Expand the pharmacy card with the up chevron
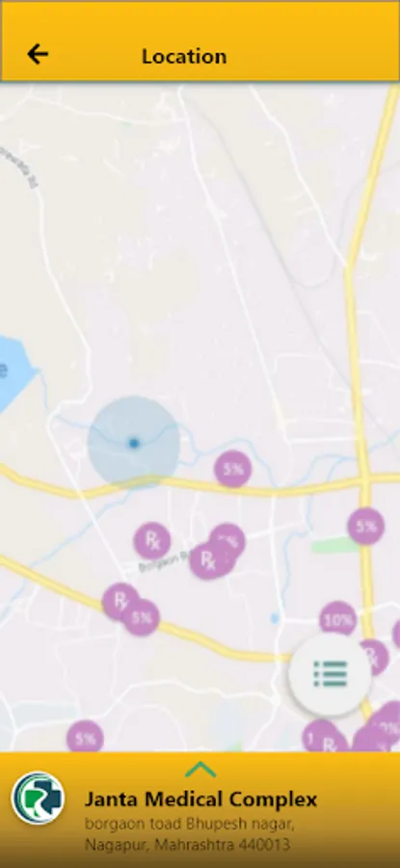The width and height of the screenshot is (400, 868). 200,769
